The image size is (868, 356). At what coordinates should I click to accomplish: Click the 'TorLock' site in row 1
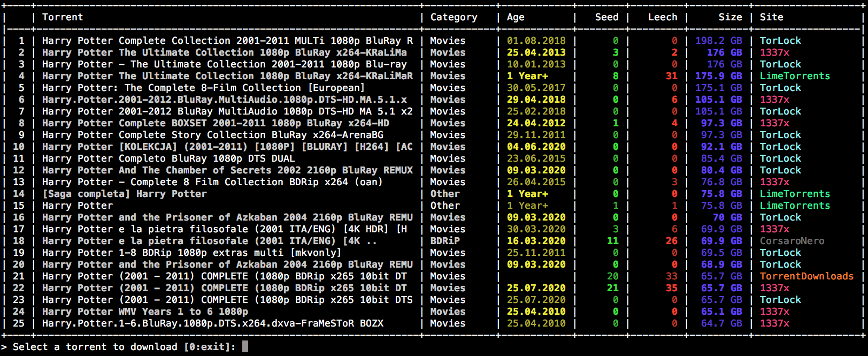[780, 41]
